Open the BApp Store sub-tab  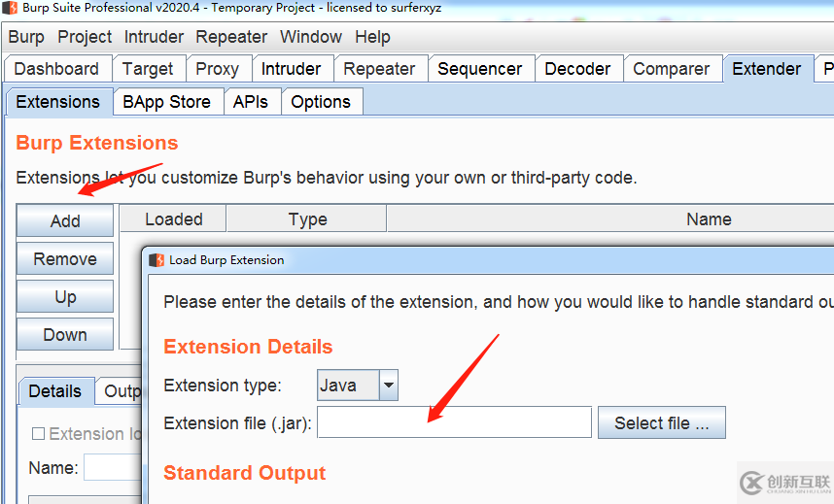click(166, 102)
